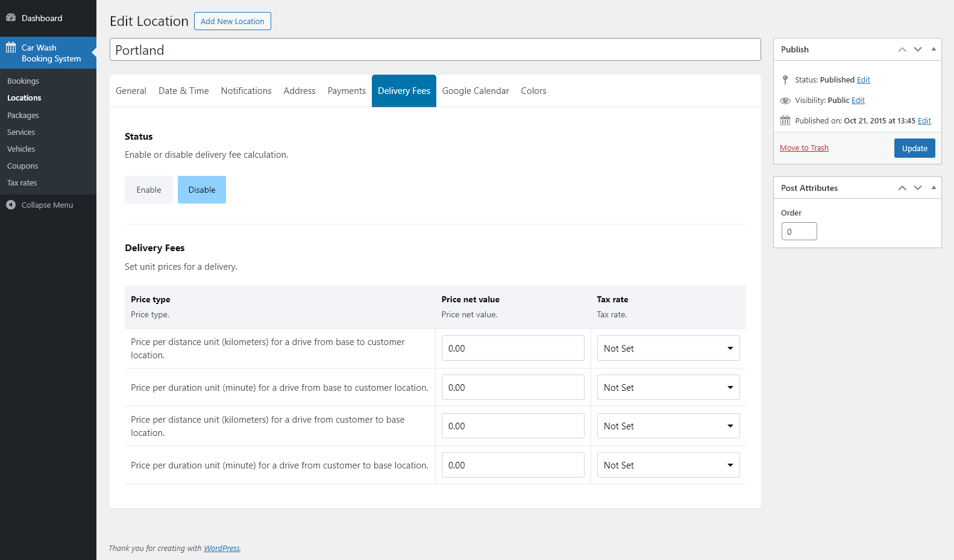Click price field for distance base to customer
954x560 pixels.
pos(513,348)
